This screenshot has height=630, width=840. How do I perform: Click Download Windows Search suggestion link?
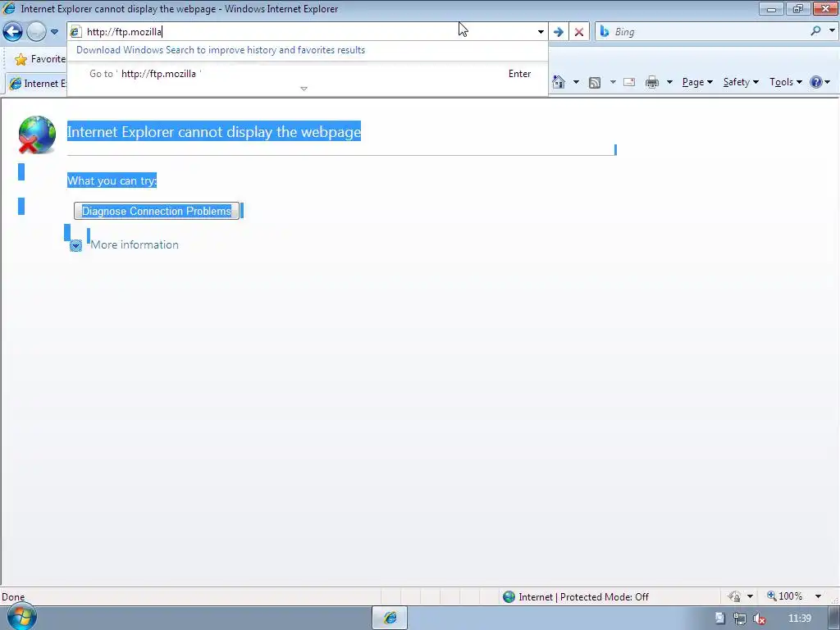[x=221, y=50]
